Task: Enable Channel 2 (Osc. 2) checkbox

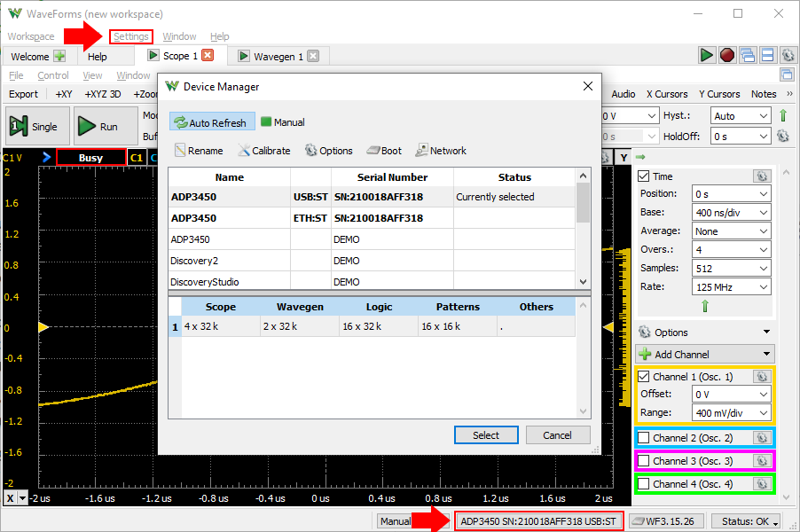Action: 644,438
